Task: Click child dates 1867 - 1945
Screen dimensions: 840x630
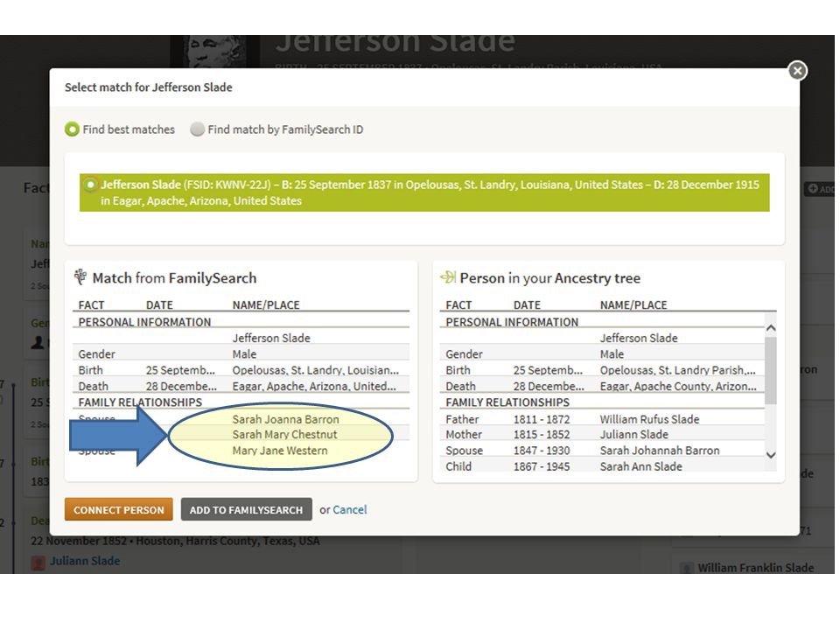Action: coord(542,466)
